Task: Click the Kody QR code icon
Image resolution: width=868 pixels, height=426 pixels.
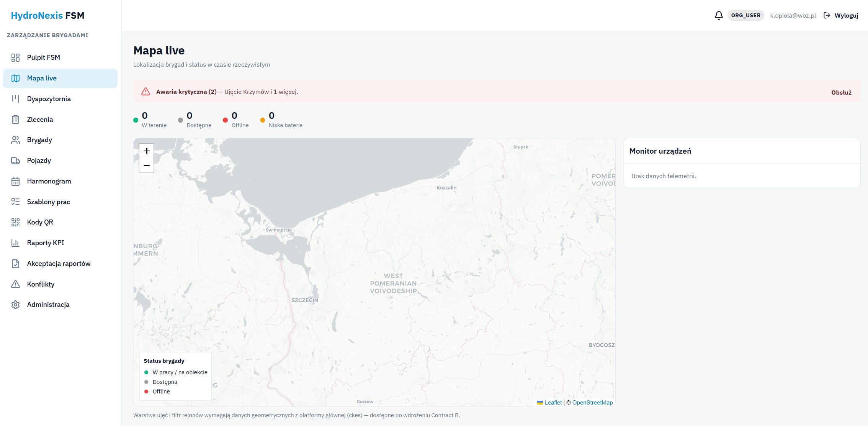Action: coord(15,222)
